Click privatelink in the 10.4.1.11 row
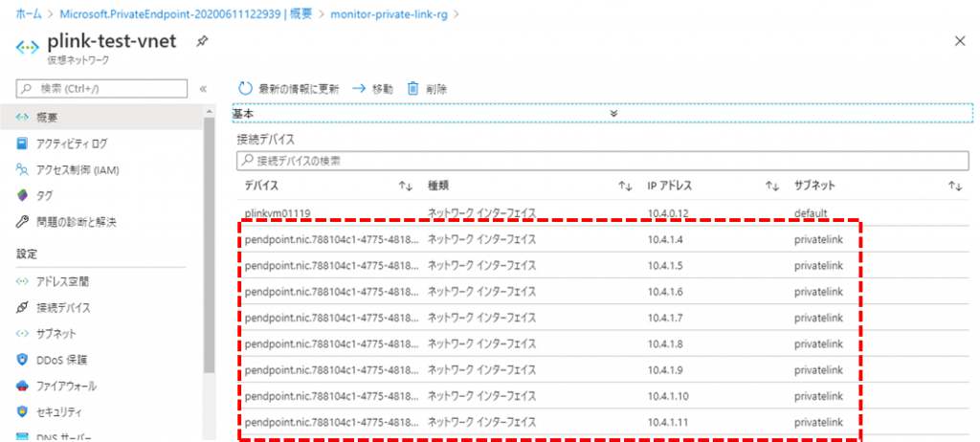The width and height of the screenshot is (980, 442). 819,422
